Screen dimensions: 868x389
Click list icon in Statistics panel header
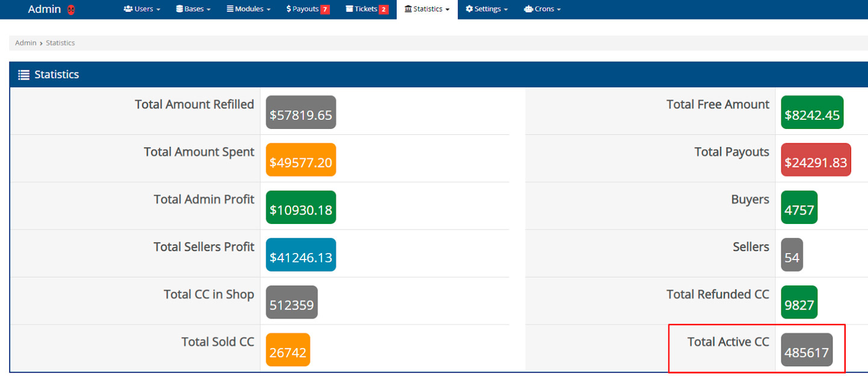click(x=23, y=75)
